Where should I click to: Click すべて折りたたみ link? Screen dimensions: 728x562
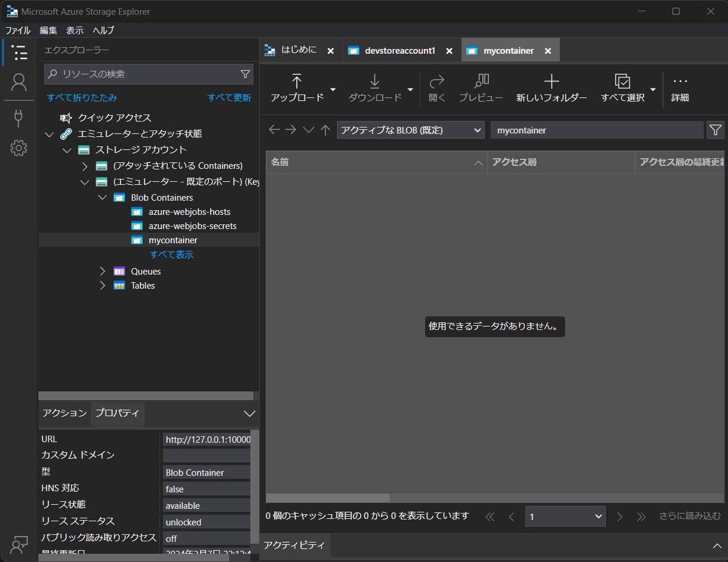[82, 97]
